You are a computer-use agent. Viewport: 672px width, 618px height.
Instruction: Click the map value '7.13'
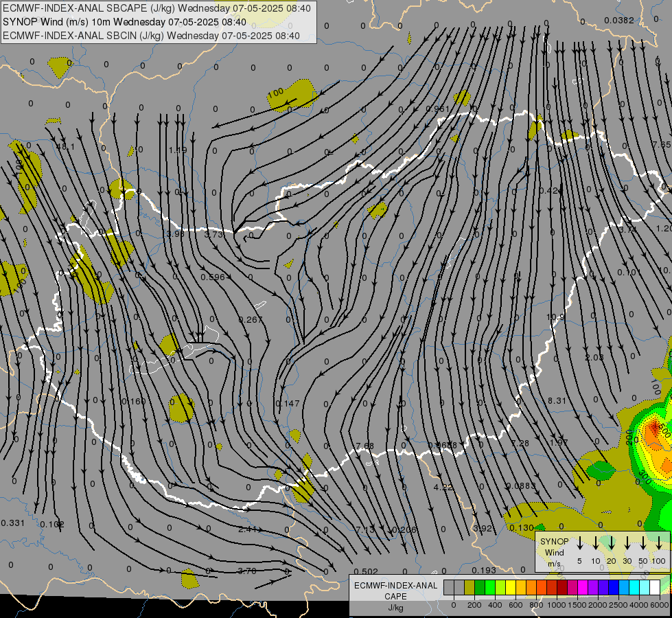point(365,529)
